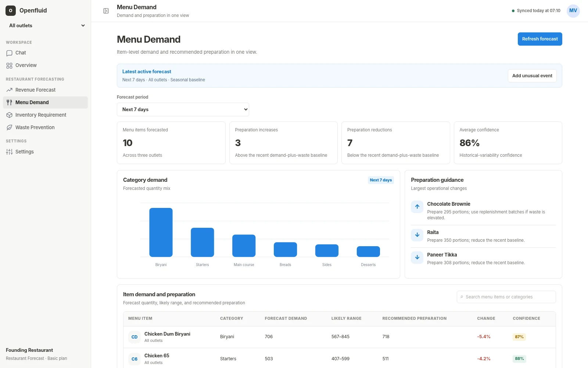Click the Menu Demand utensils icon
The width and height of the screenshot is (588, 368).
tap(10, 103)
